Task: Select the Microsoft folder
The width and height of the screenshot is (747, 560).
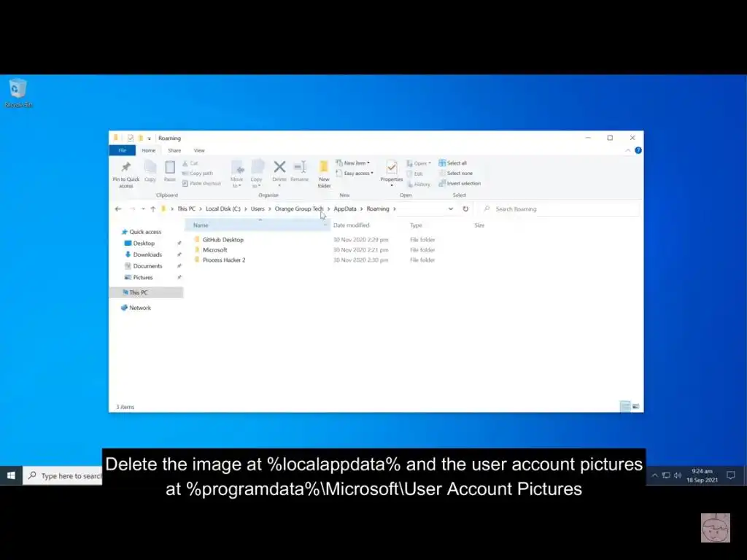Action: pyautogui.click(x=215, y=250)
